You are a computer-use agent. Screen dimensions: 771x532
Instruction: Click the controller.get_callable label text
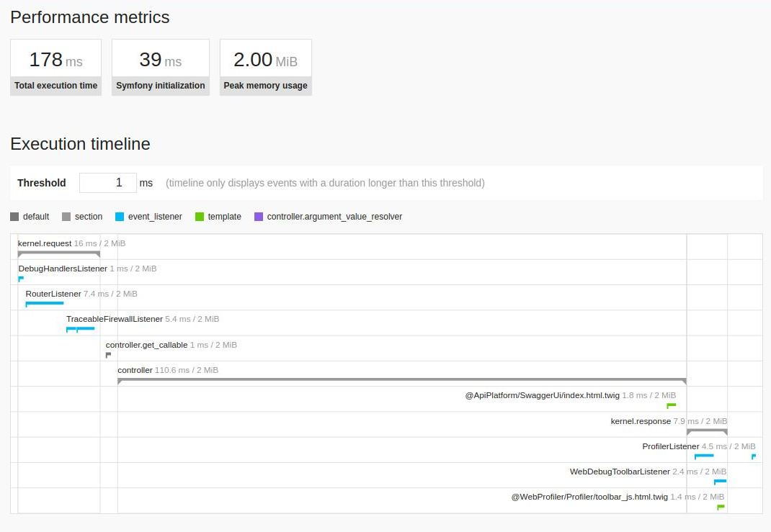pyautogui.click(x=146, y=345)
